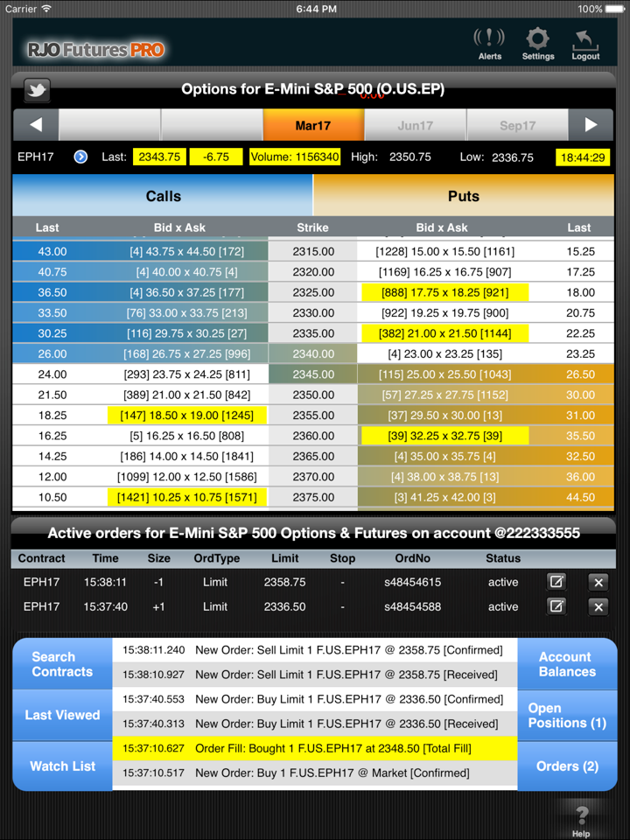Edit the 2358.75 sell limit order

point(556,582)
